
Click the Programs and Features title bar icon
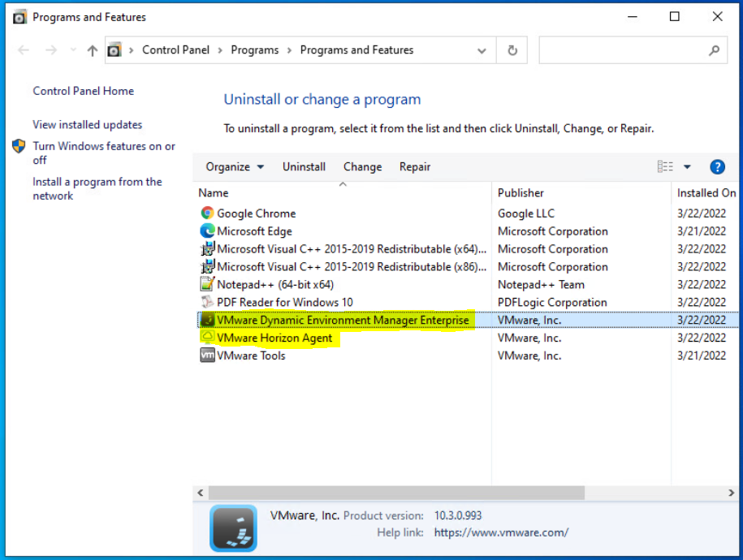coord(19,17)
